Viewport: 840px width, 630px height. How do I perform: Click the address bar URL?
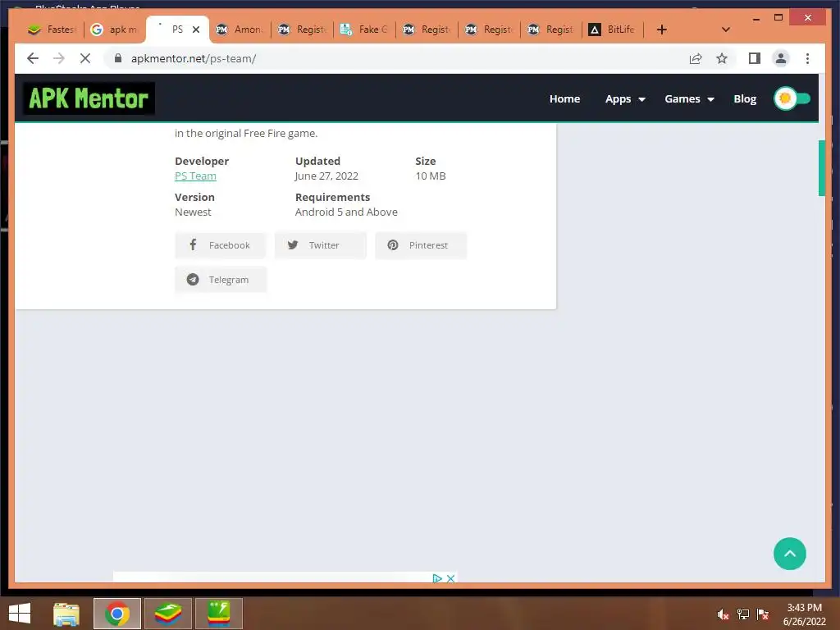(x=194, y=58)
